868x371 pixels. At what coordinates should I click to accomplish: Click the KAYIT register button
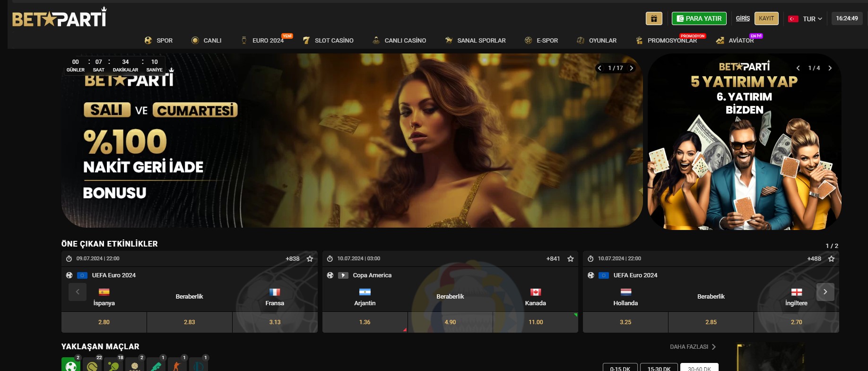pyautogui.click(x=766, y=18)
